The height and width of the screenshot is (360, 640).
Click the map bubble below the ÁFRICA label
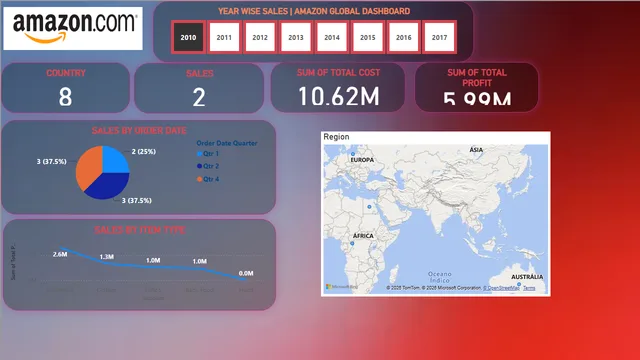pyautogui.click(x=352, y=243)
